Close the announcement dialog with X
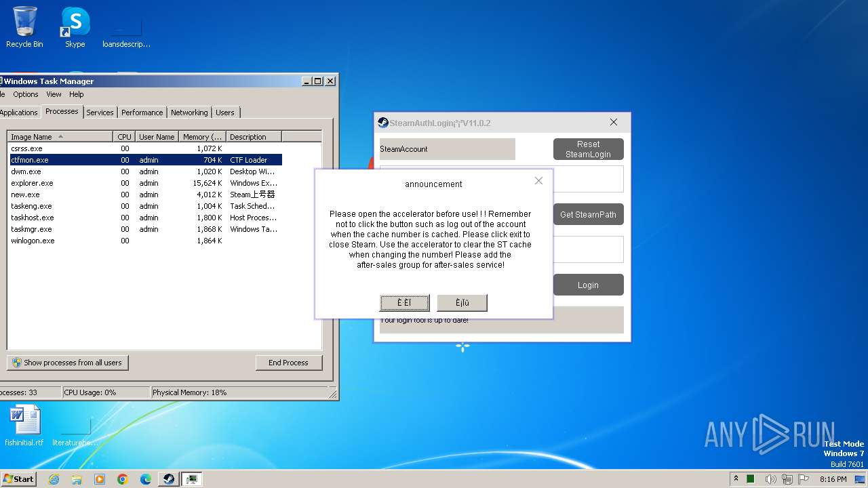 [x=538, y=181]
